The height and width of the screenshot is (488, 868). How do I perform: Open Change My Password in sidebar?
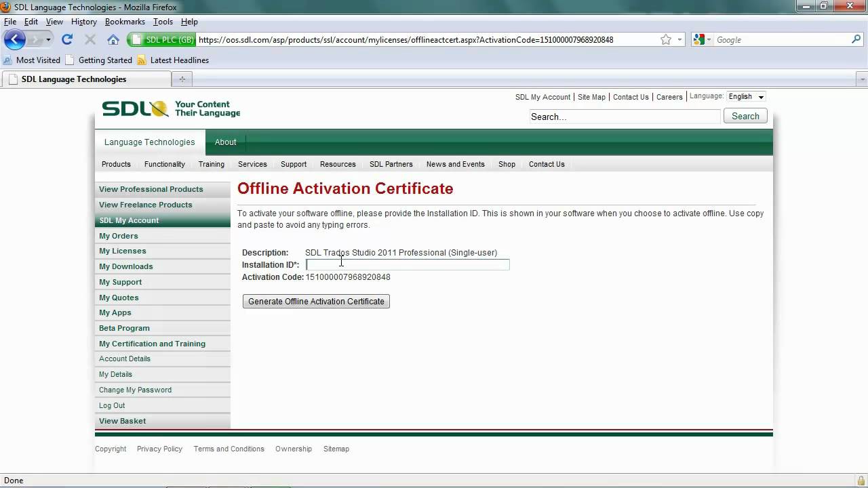(x=163, y=390)
